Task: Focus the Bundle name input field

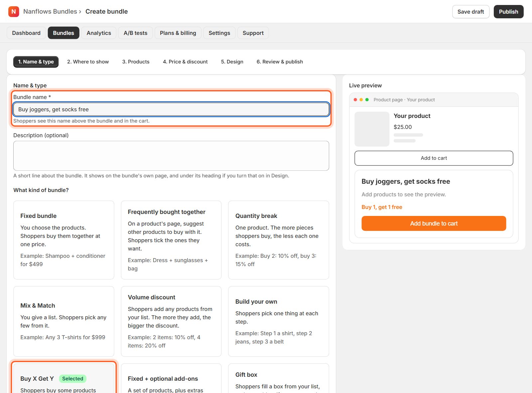Action: 171,109
